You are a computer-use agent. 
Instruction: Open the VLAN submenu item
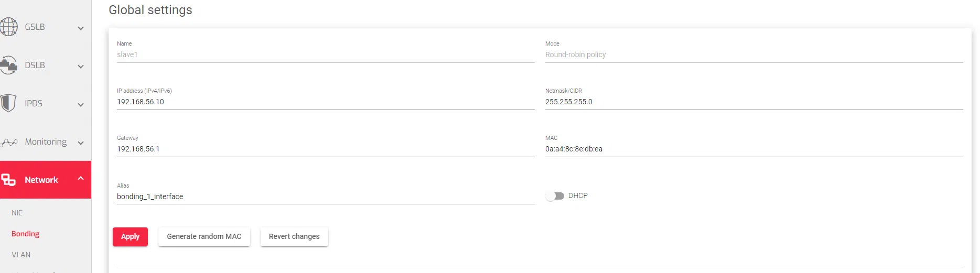tap(21, 255)
